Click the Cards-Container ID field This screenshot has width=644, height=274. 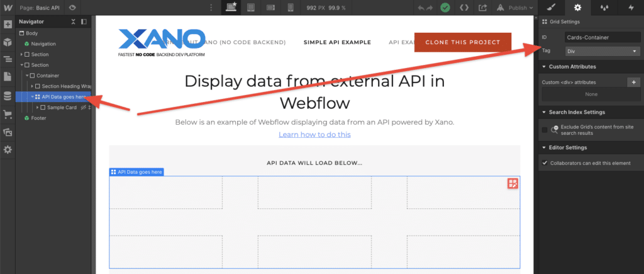tap(602, 37)
